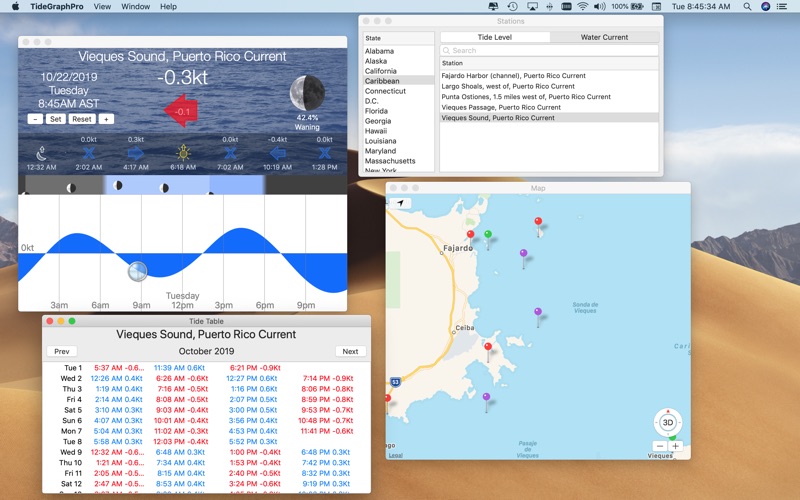This screenshot has height=500, width=800.
Task: Click the purple pin near bottom of map
Action: coord(486,397)
